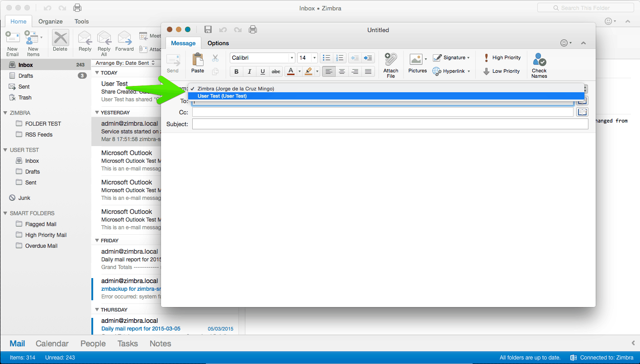Image resolution: width=640 pixels, height=364 pixels.
Task: Click the decrease indent icon
Action: [x=355, y=58]
